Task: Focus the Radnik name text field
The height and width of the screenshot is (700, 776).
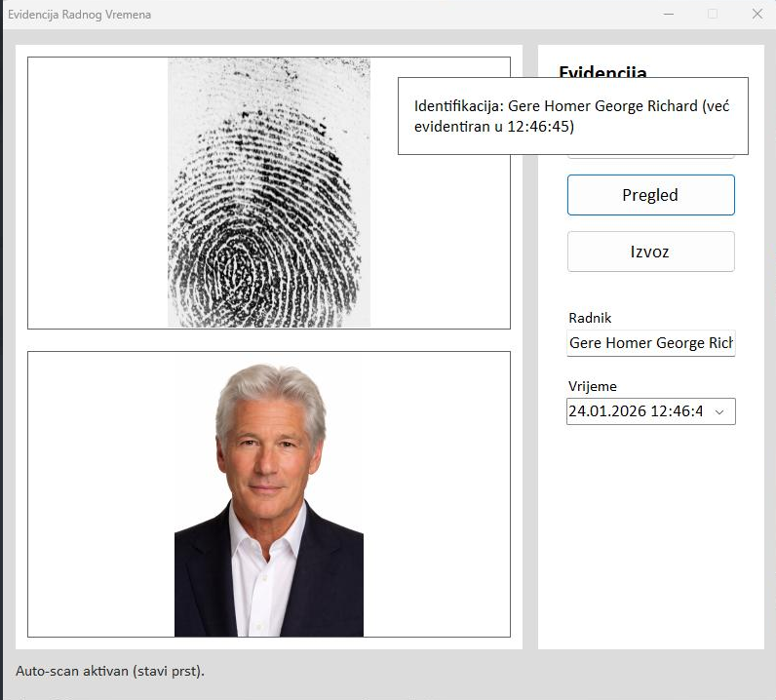Action: tap(650, 343)
